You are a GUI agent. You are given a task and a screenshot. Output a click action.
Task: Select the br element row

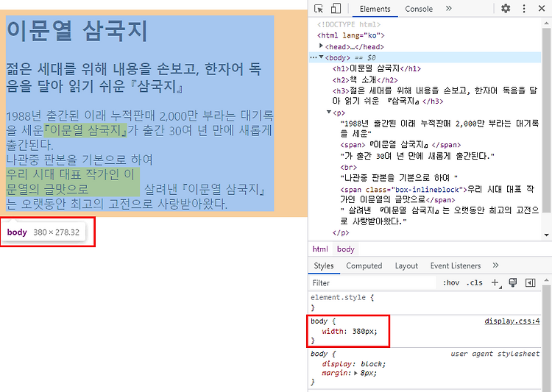point(349,167)
